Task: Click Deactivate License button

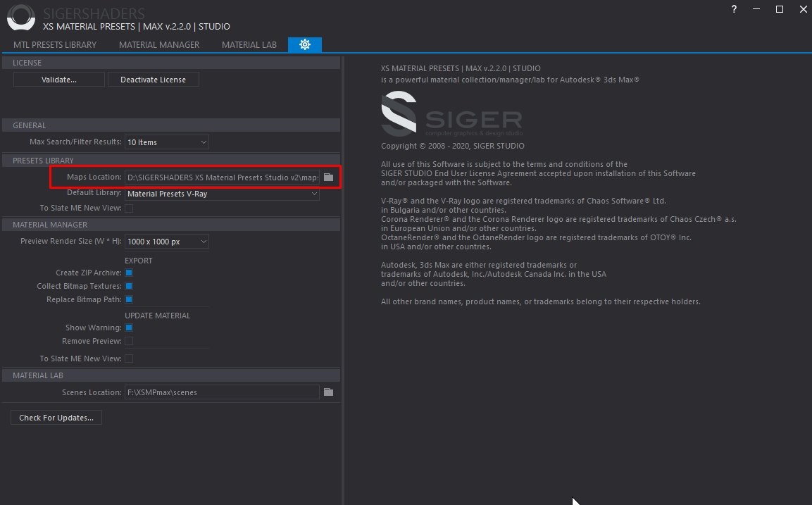Action: 154,80
